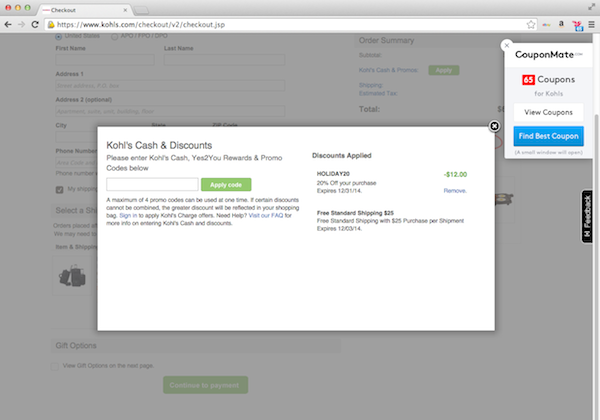600x420 pixels.
Task: Bookmark this page with the star icon
Action: tap(531, 24)
